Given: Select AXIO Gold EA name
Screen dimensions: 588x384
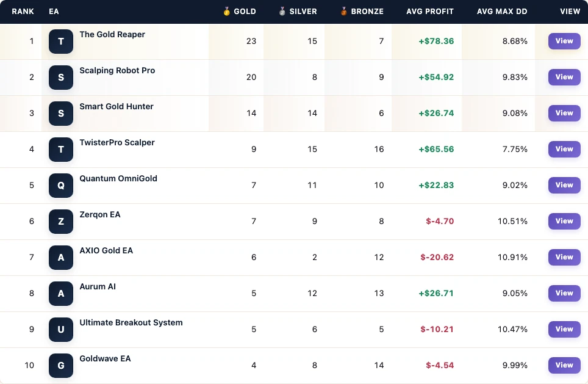Looking at the screenshot, I should (x=106, y=251).
